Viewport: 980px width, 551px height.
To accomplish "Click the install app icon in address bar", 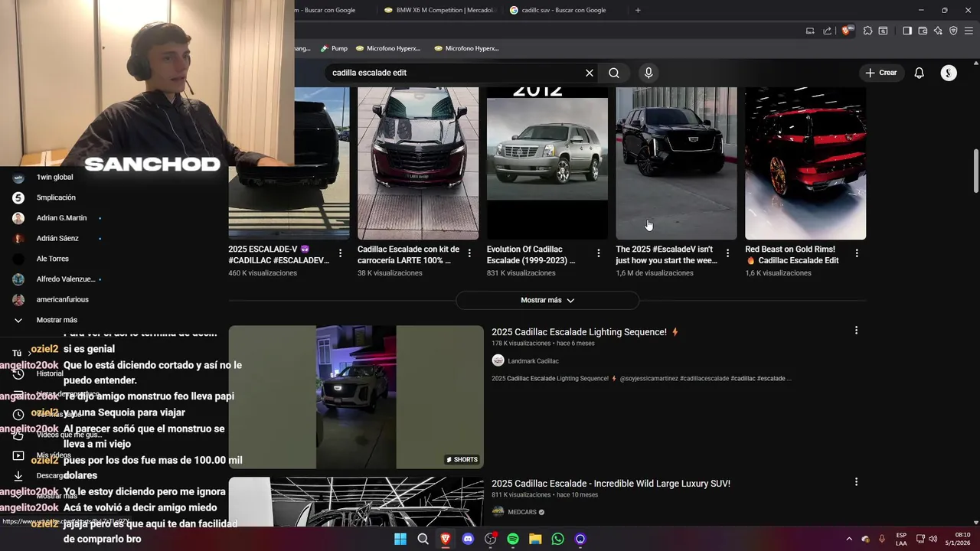I will tap(810, 31).
